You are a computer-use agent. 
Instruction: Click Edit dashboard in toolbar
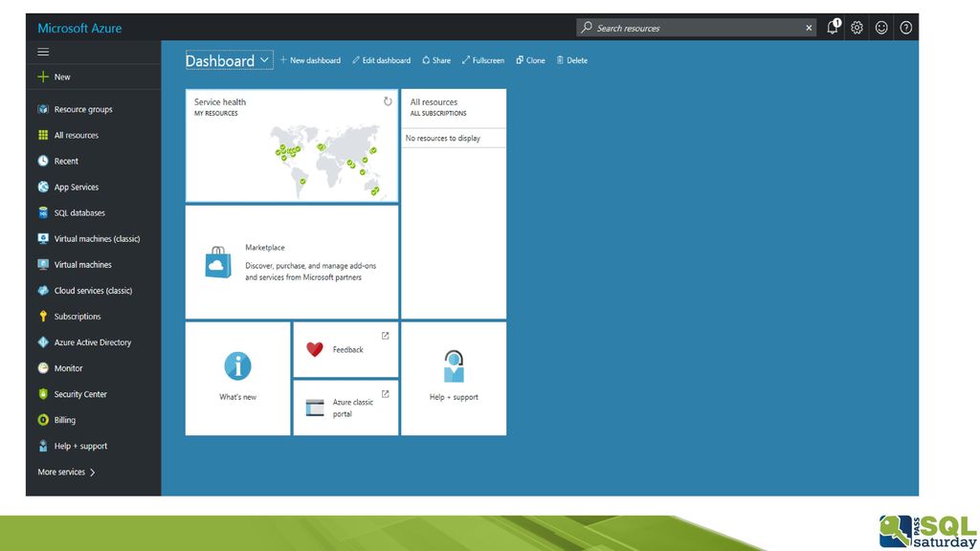381,60
